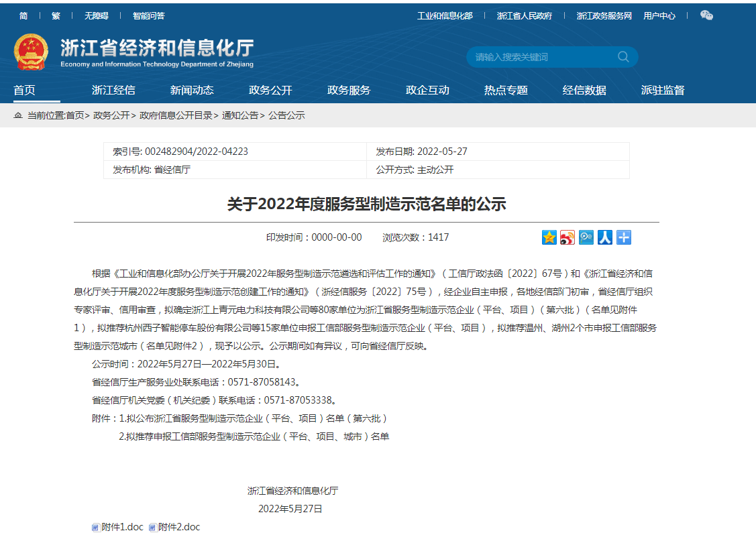Viewport: 756px width, 535px height.
Task: Click the doc icon before 附件1.doc
Action: pyautogui.click(x=95, y=527)
